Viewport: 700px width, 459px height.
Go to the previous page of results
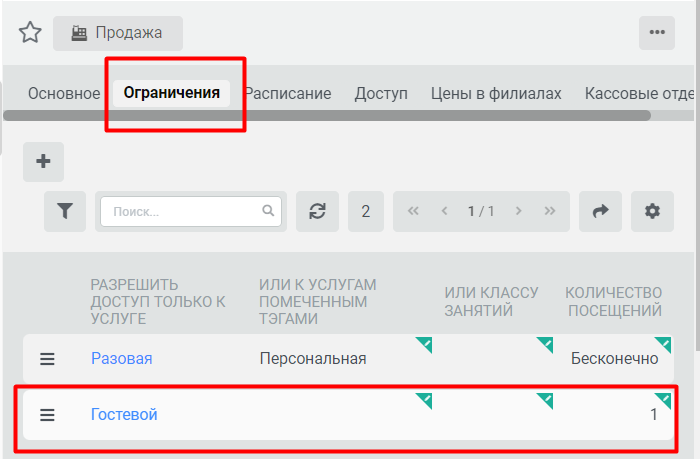(x=444, y=211)
